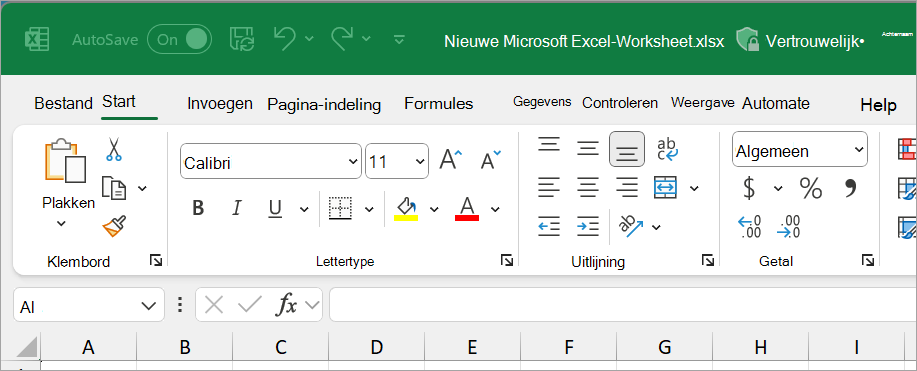Viewport: 917px width, 371px height.
Task: Apply red font color
Action: [467, 208]
